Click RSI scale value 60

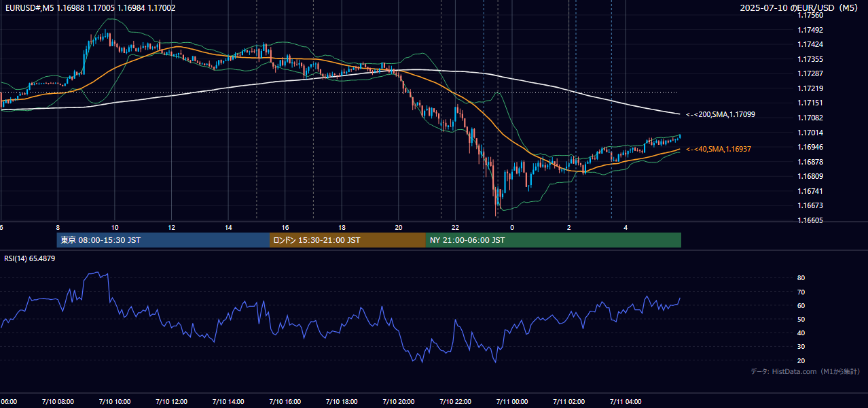click(801, 305)
